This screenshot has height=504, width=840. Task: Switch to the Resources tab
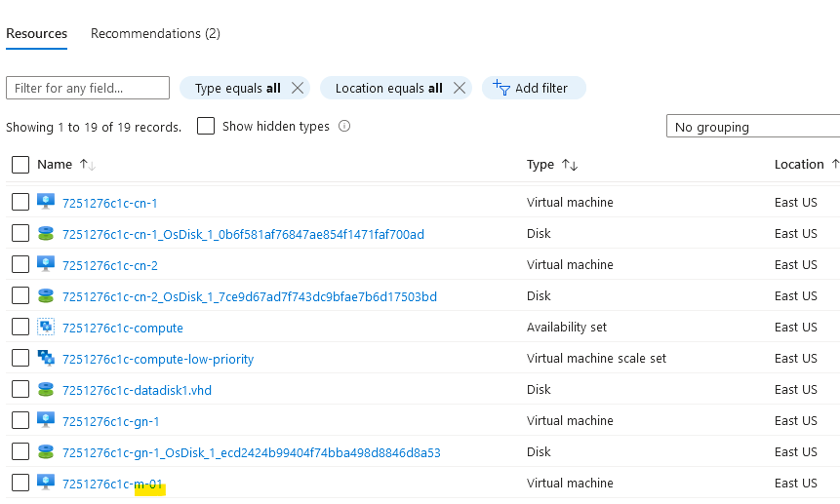point(36,34)
